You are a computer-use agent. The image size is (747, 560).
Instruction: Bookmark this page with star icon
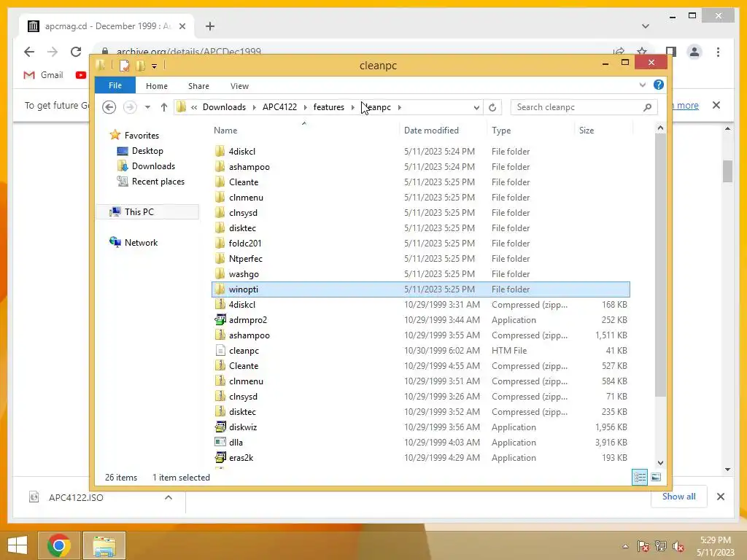point(642,51)
